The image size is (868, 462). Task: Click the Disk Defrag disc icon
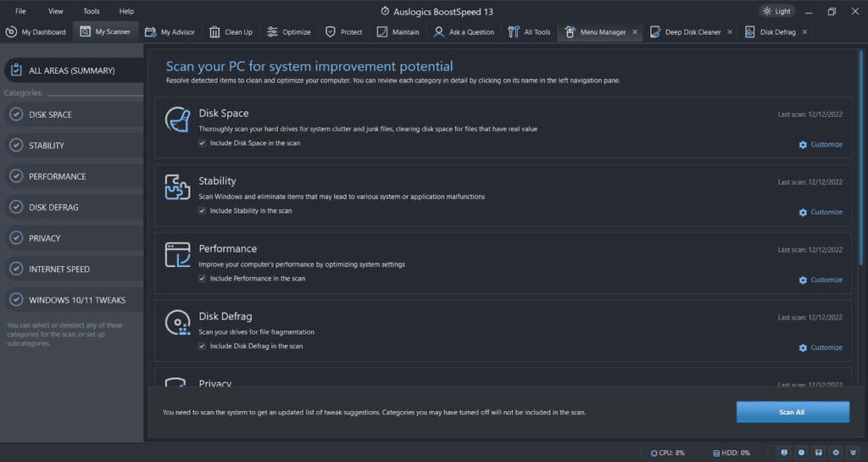coord(178,323)
